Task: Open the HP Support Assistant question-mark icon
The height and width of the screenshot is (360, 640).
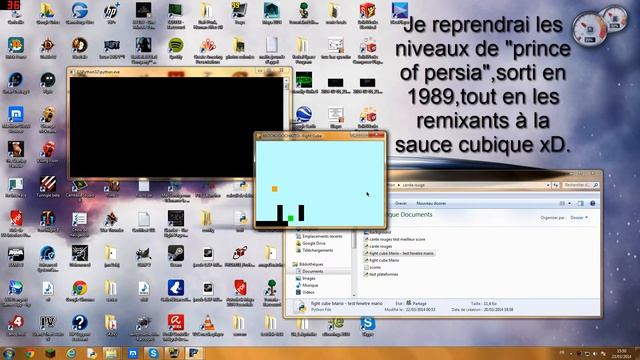Action: [80, 323]
